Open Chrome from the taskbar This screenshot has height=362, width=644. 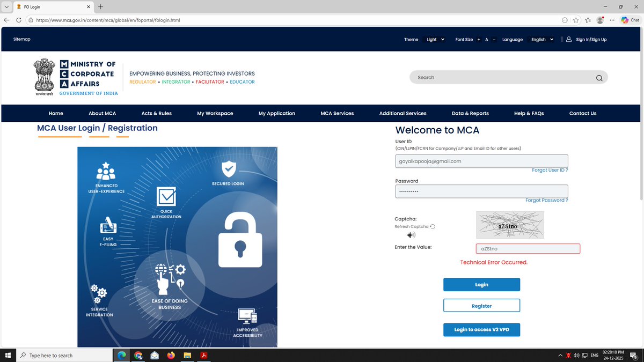pyautogui.click(x=138, y=355)
